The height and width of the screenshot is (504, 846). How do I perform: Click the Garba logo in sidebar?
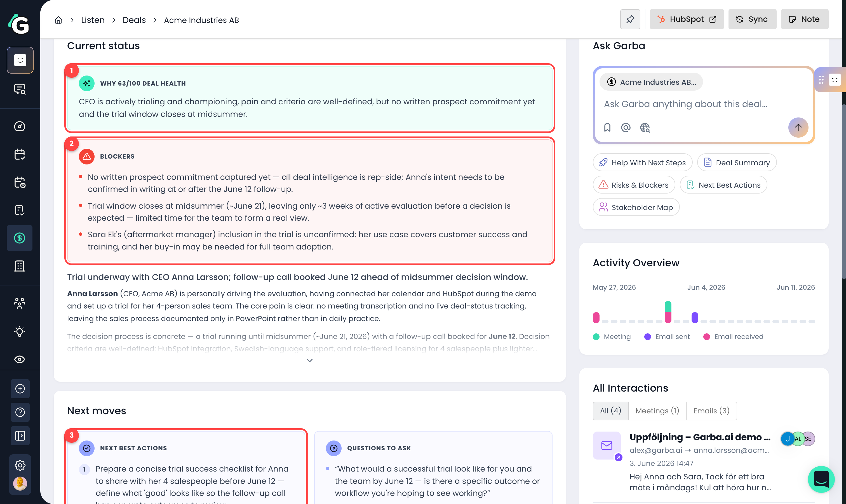coord(19,24)
